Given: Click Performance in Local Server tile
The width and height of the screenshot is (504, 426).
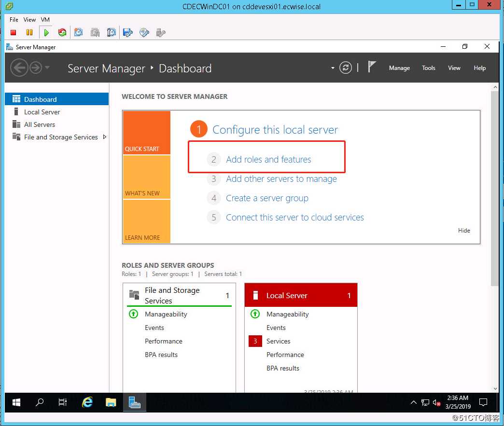Looking at the screenshot, I should pyautogui.click(x=285, y=355).
